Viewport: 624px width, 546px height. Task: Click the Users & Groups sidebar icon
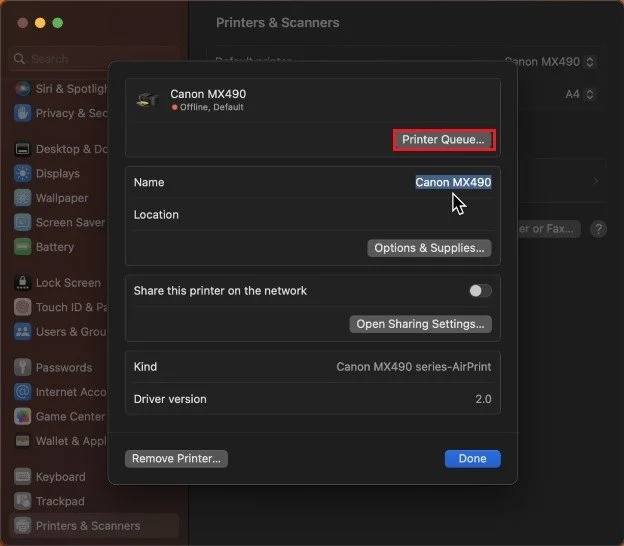click(x=22, y=332)
